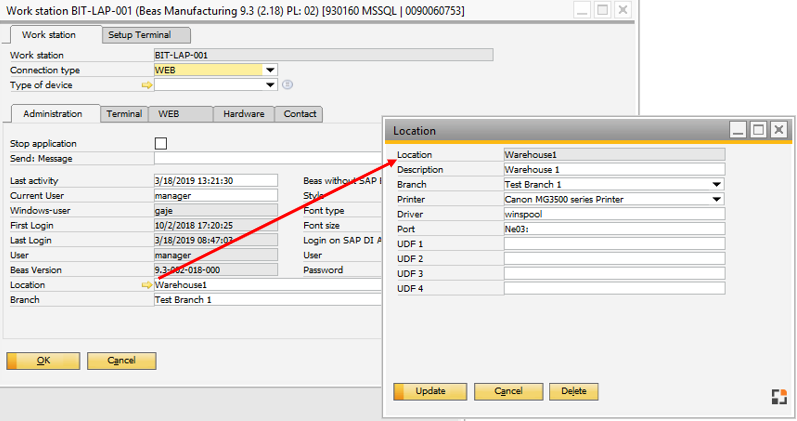This screenshot has height=421, width=797.
Task: Click the yellow link arrow beside Location
Action: tap(147, 285)
